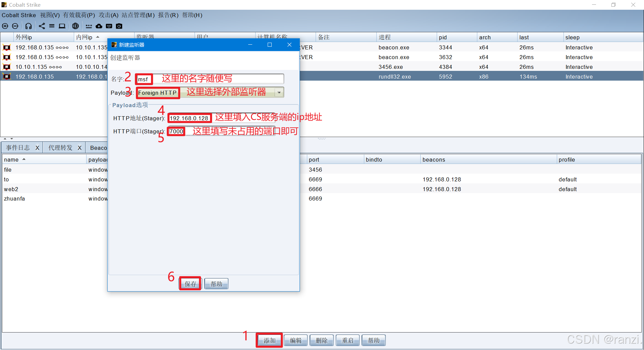Select the 3456.exe process session row
644x350 pixels.
(x=322, y=67)
